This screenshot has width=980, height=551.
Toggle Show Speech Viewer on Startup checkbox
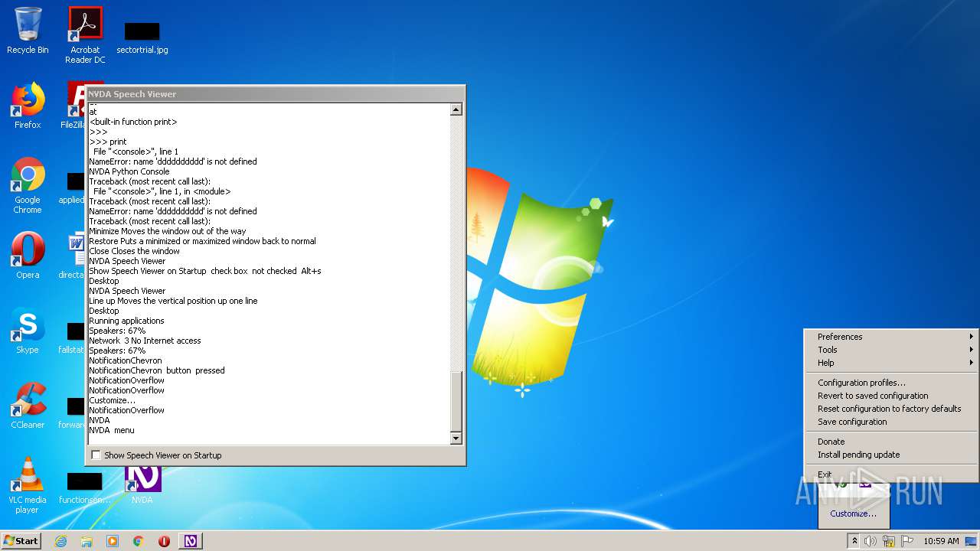[x=96, y=455]
